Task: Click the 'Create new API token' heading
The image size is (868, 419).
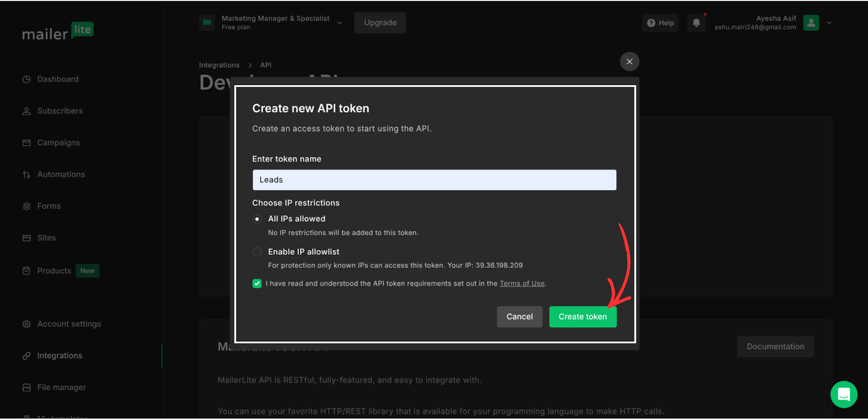Action: click(x=311, y=108)
